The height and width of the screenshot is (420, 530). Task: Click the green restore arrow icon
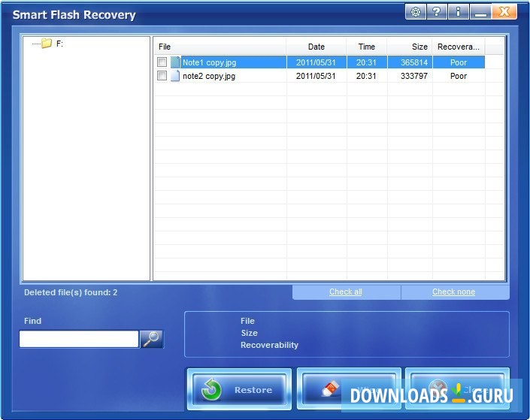(x=211, y=390)
